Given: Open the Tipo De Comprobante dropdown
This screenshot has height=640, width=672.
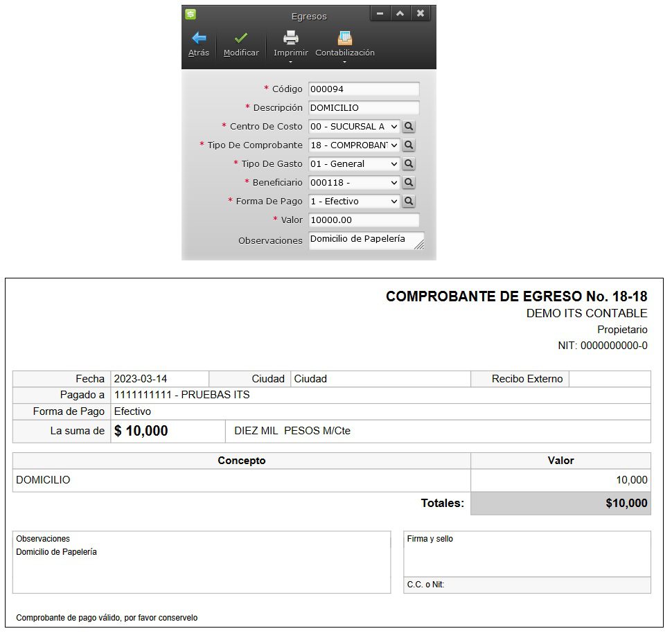Looking at the screenshot, I should 354,145.
